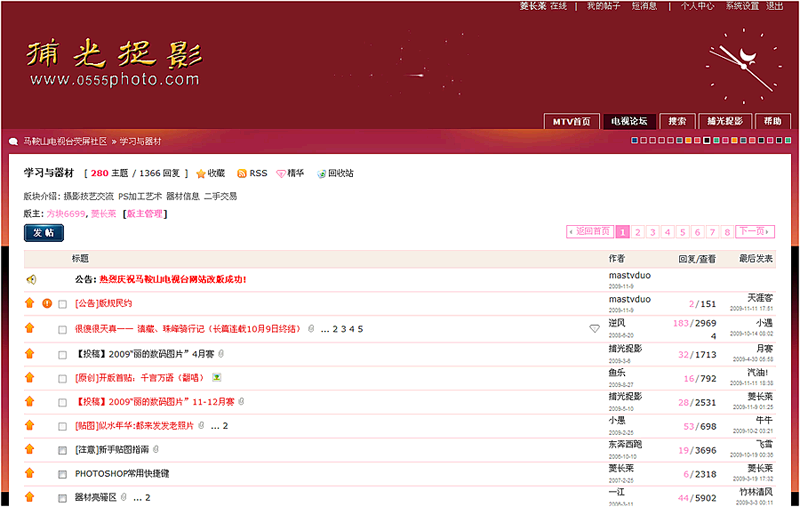This screenshot has width=800, height=507.
Task: Open the 回收站 recycle bin icon
Action: [x=322, y=174]
